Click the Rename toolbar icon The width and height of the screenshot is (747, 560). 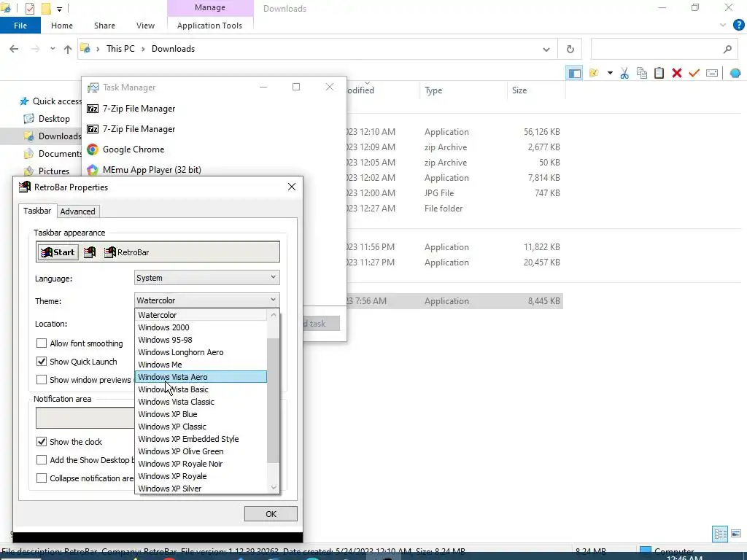[712, 74]
